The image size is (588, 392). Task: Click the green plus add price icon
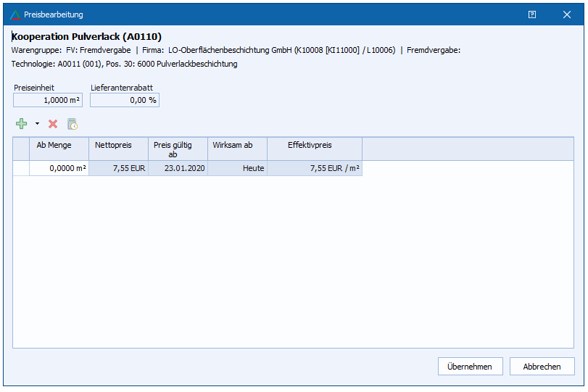pos(22,124)
